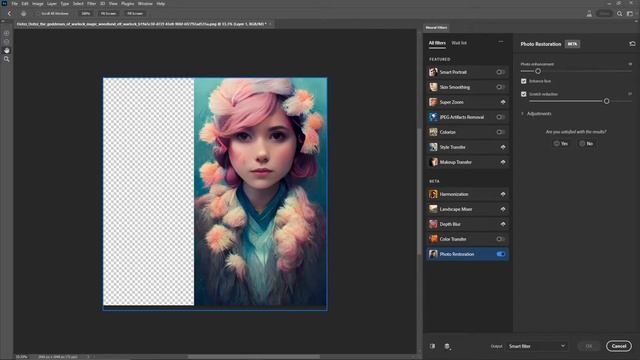Open the Filter menu
Image resolution: width=640 pixels, height=360 pixels.
[x=91, y=4]
